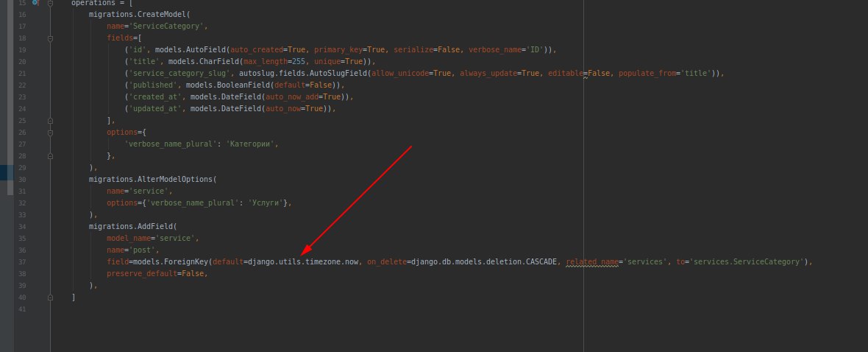Click autoslug.fields.AutoSlugField text

click(303, 74)
